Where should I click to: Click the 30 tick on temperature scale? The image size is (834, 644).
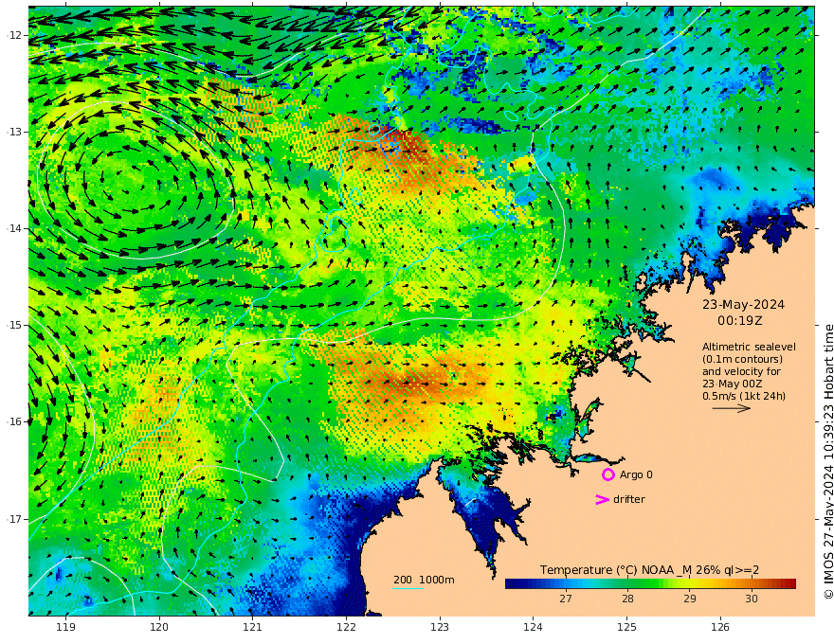pos(751,599)
